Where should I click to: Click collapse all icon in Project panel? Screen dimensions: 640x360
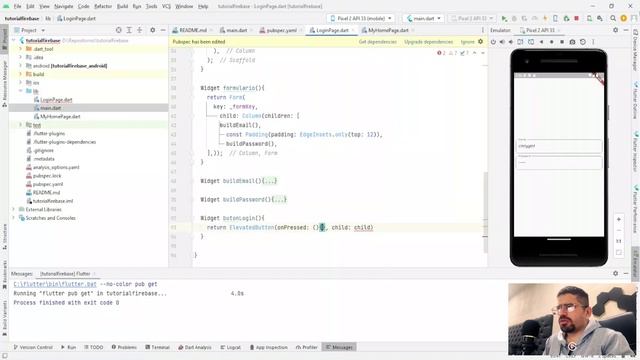tap(140, 30)
